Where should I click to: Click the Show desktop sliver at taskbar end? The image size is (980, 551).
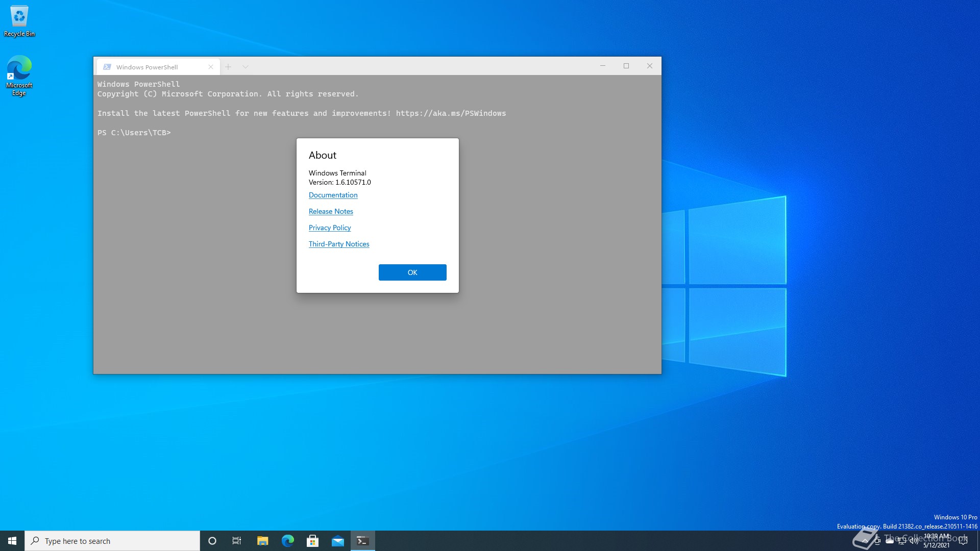point(978,541)
